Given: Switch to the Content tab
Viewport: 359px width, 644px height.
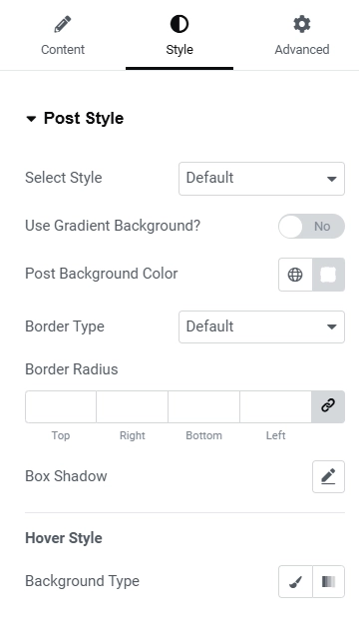Looking at the screenshot, I should click(63, 36).
